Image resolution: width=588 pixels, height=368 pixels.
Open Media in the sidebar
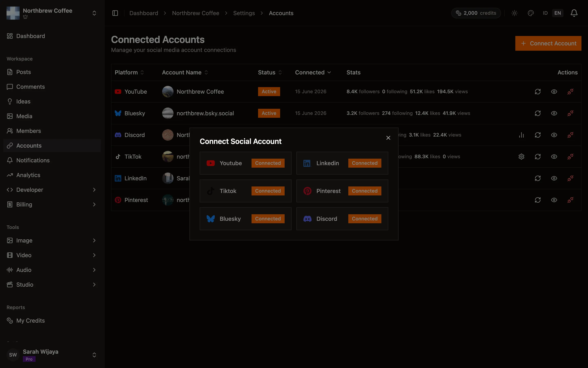coord(52,116)
